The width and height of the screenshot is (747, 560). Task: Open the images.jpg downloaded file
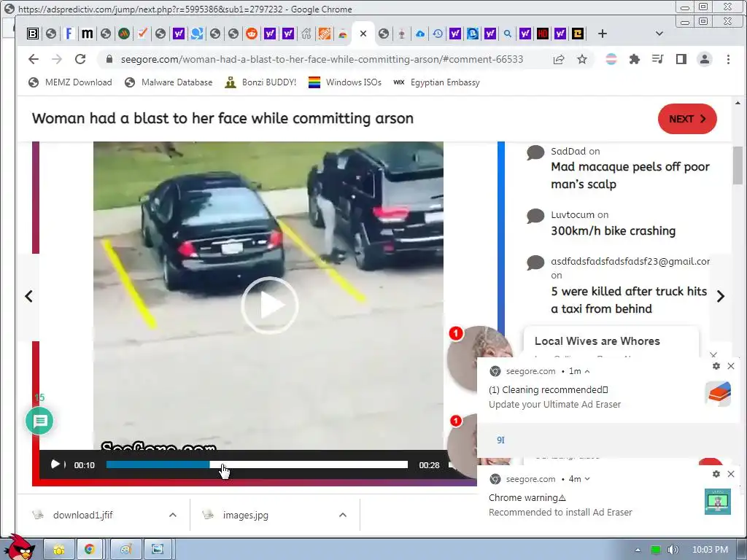pyautogui.click(x=245, y=515)
